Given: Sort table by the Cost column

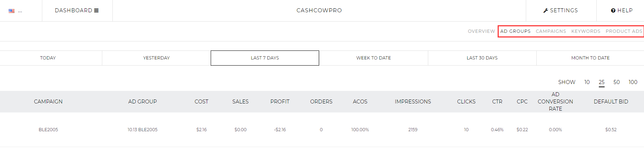Looking at the screenshot, I should coord(201,102).
